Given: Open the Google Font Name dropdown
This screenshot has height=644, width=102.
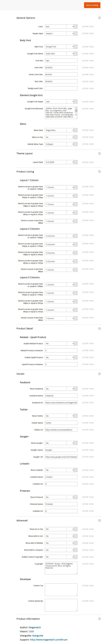Looking at the screenshot, I should pos(61,54).
